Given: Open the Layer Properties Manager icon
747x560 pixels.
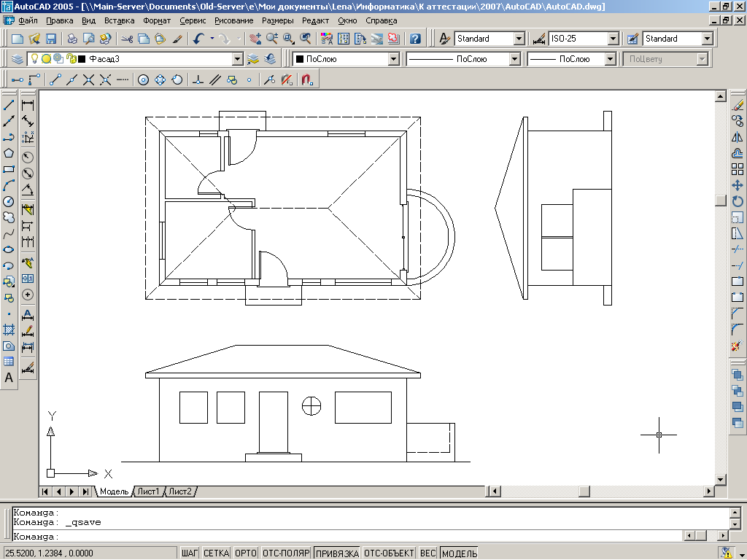Looking at the screenshot, I should tap(18, 59).
